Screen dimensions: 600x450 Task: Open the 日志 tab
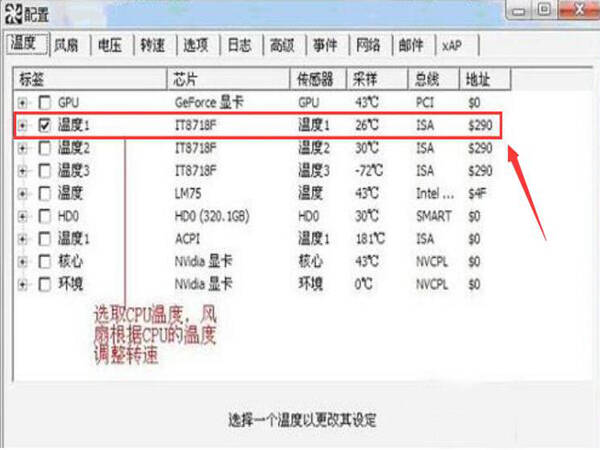coord(242,46)
